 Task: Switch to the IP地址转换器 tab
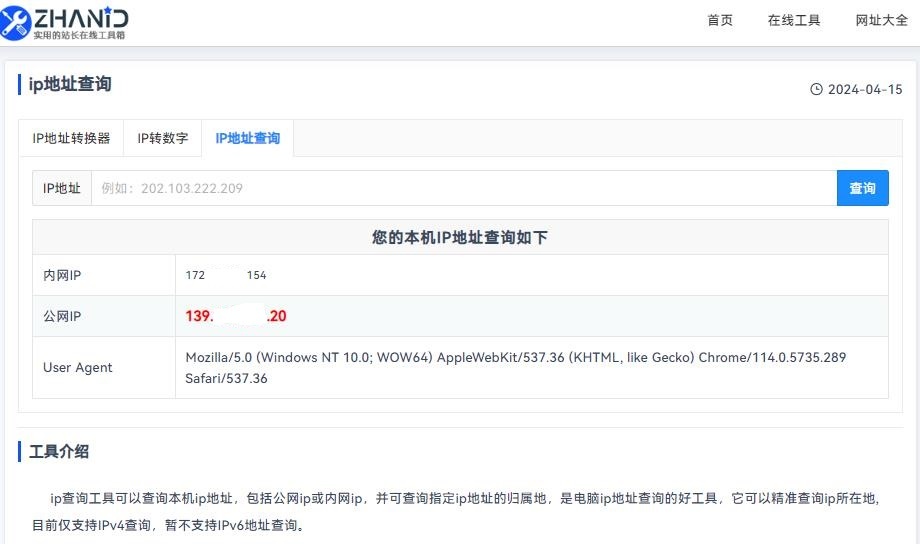pos(71,138)
